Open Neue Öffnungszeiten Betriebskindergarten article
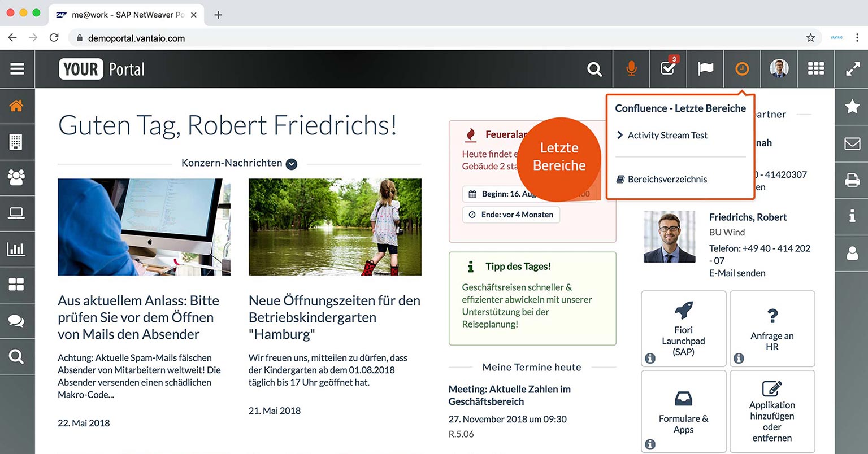Viewport: 868px width, 454px height. point(335,317)
